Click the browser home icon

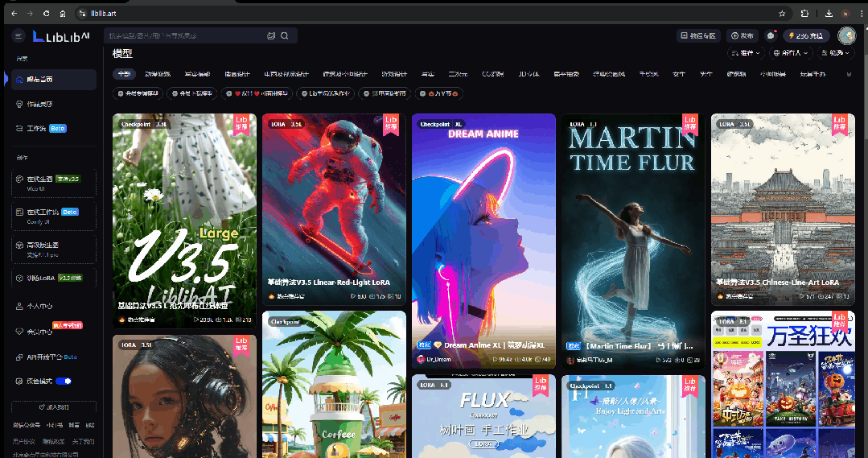click(x=63, y=14)
